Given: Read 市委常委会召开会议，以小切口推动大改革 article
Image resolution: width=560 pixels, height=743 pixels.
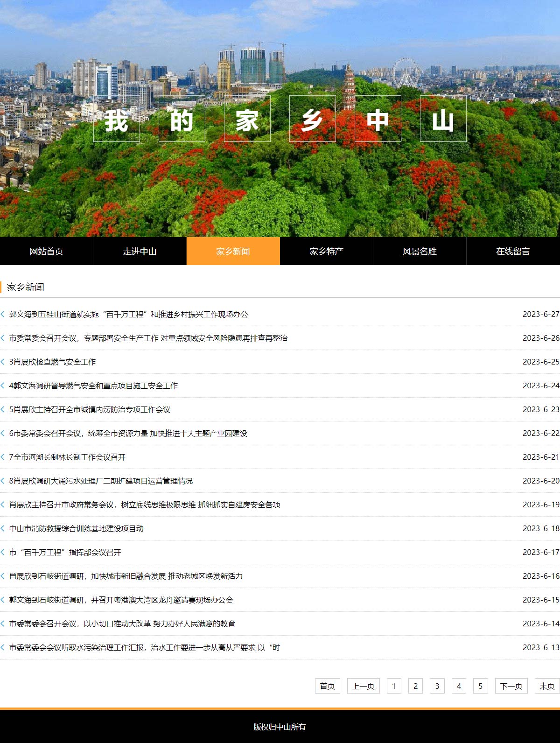Looking at the screenshot, I should coord(122,624).
